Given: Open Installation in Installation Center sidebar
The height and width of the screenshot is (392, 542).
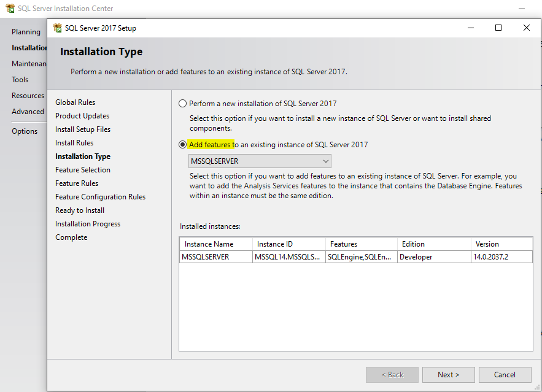Looking at the screenshot, I should 29,48.
